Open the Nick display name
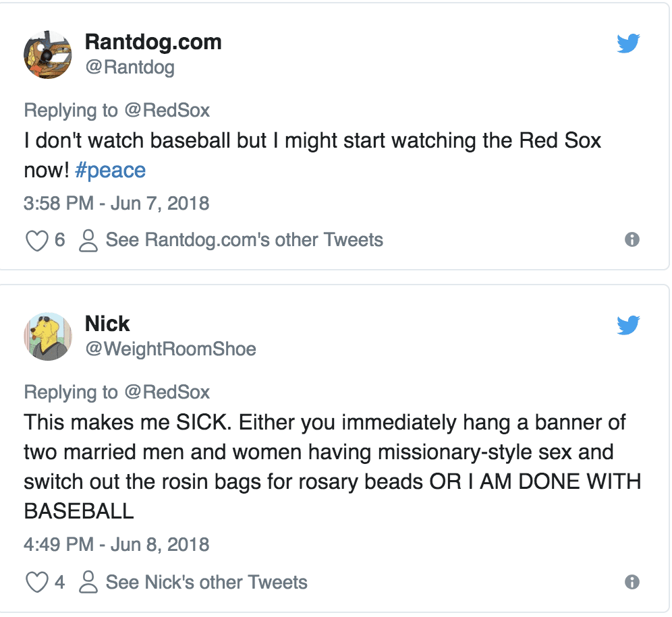The height and width of the screenshot is (617, 672). pos(107,324)
